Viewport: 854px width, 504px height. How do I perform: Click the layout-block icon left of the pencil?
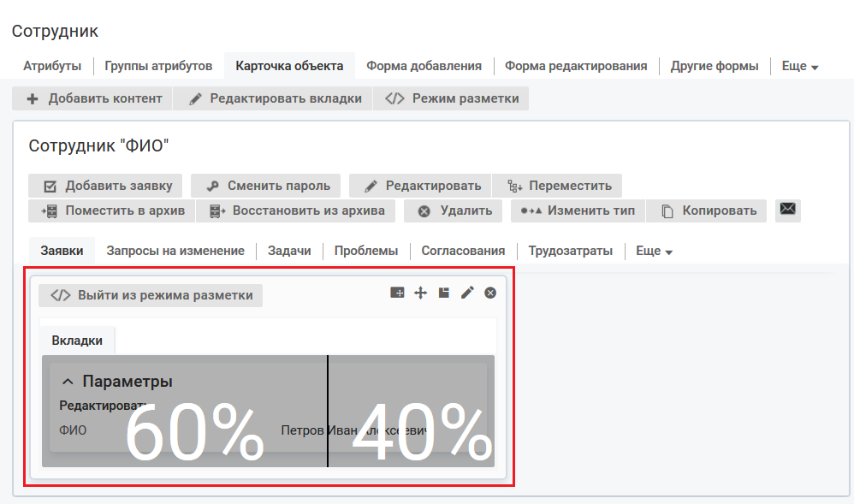[x=443, y=293]
